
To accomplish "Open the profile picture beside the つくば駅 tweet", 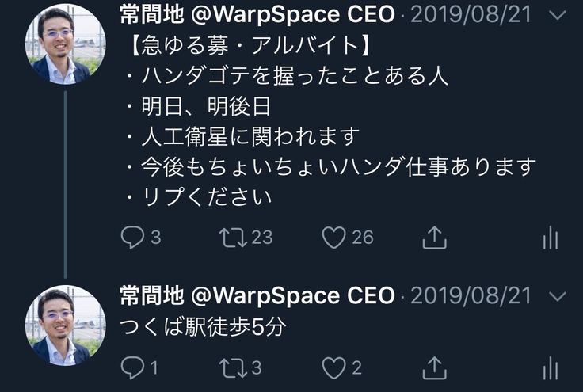I will click(x=66, y=325).
